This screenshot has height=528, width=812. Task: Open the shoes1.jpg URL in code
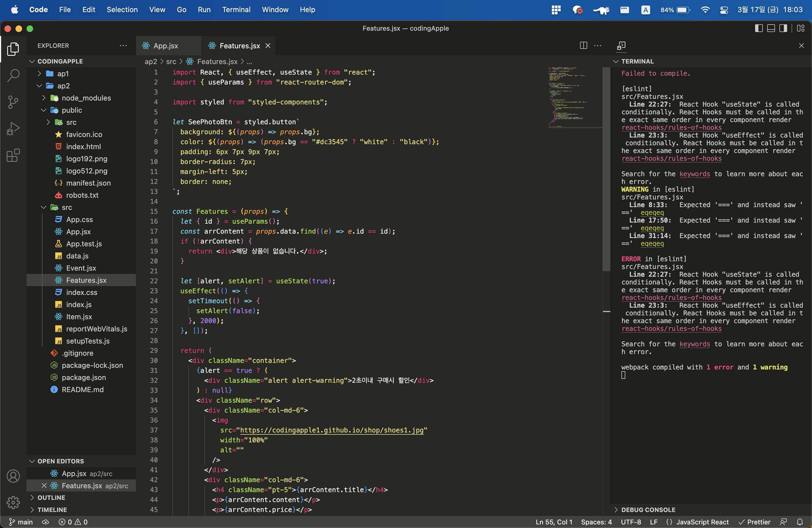pyautogui.click(x=332, y=430)
